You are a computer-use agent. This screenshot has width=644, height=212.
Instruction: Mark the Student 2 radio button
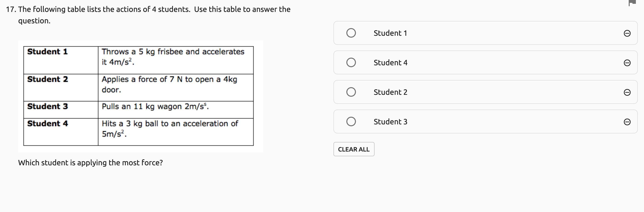click(x=351, y=92)
